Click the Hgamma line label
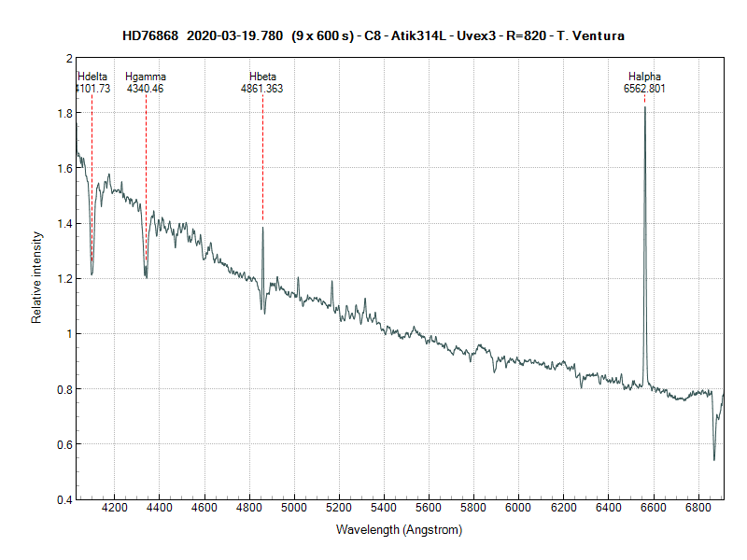The width and height of the screenshot is (747, 560). pos(146,77)
